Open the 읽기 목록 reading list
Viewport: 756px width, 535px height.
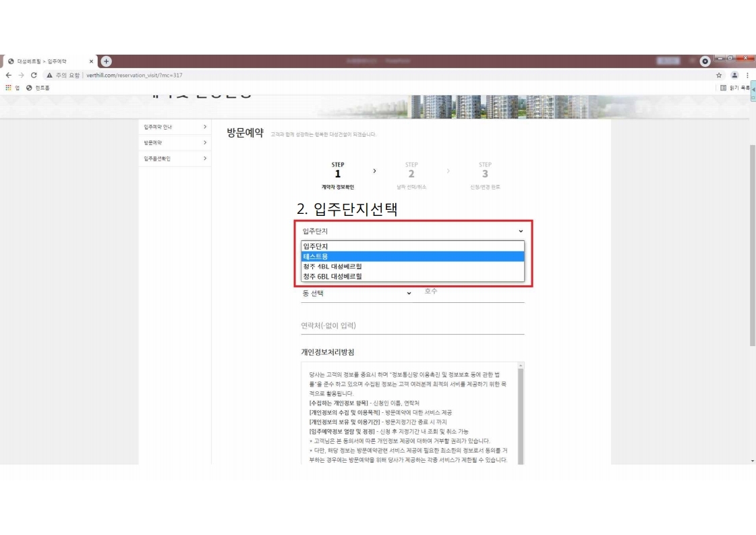[x=734, y=88]
